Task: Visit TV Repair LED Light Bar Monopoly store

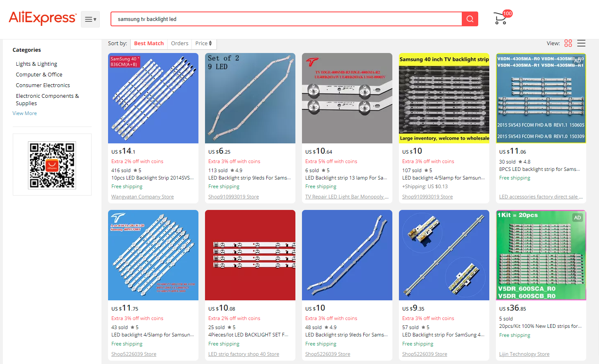Action: (347, 197)
